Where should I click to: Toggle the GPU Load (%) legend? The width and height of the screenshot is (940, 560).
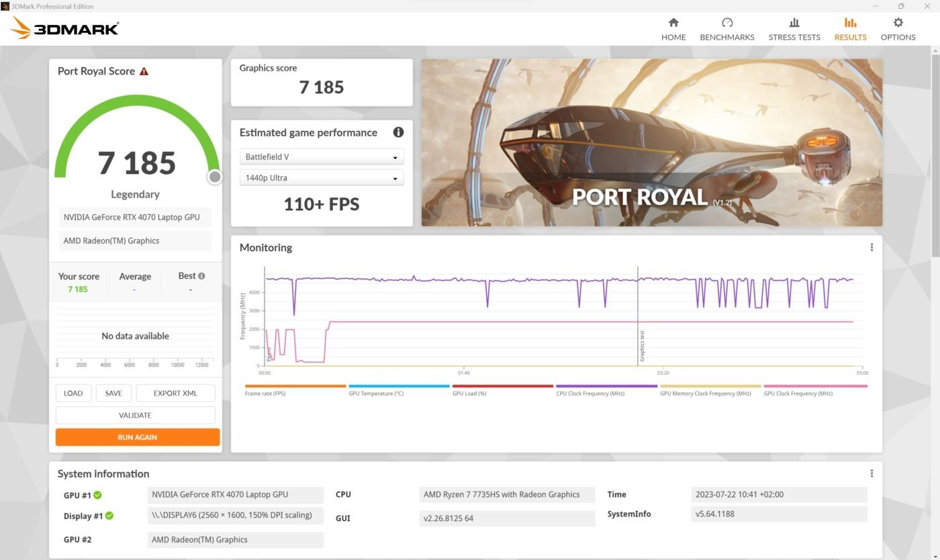click(503, 390)
